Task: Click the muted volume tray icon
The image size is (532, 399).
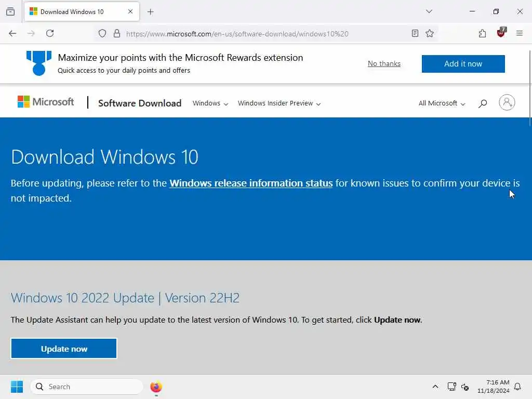Action: pyautogui.click(x=465, y=387)
